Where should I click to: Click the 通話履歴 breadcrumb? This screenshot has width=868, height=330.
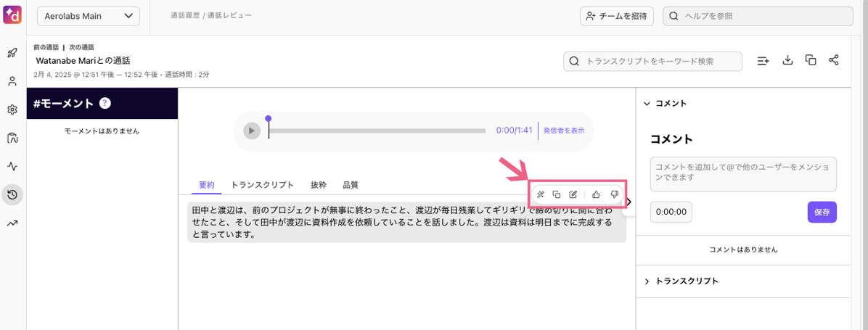click(x=185, y=15)
